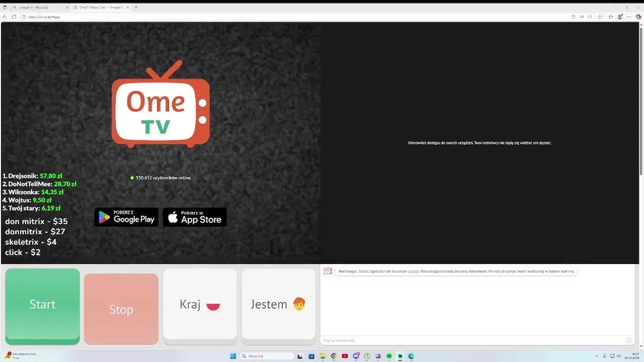
Task: Go back to previous page
Action: click(5, 17)
